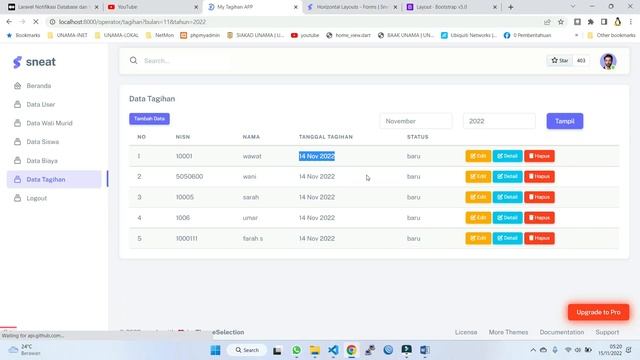Open File Explorer from the taskbar

coord(315,350)
